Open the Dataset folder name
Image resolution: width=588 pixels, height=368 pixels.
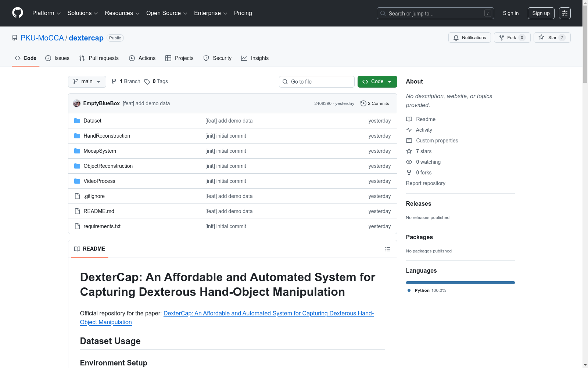(x=92, y=121)
